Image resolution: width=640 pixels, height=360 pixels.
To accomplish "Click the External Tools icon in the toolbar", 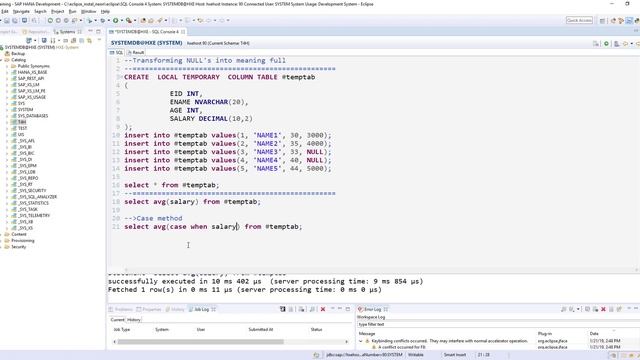I will [129, 20].
